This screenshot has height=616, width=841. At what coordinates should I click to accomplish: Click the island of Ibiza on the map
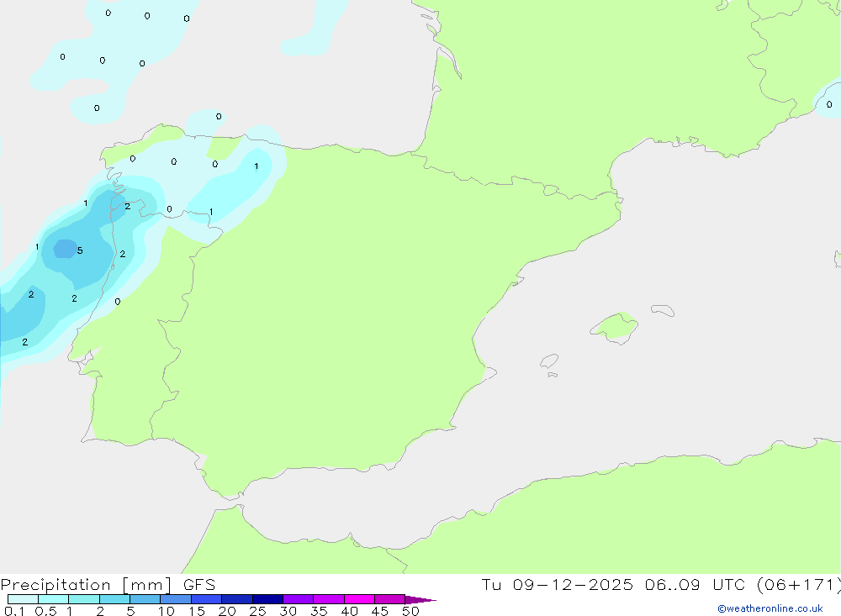pos(549,361)
